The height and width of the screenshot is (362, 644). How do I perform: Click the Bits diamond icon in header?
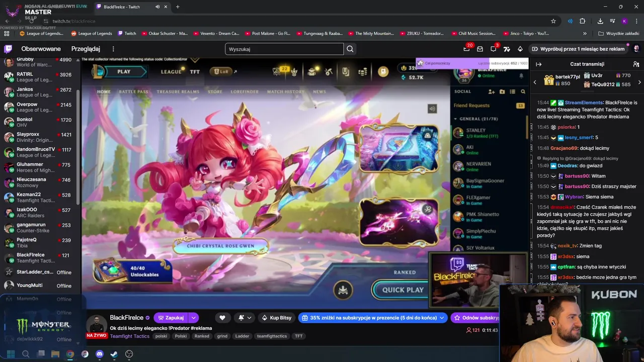point(520,49)
